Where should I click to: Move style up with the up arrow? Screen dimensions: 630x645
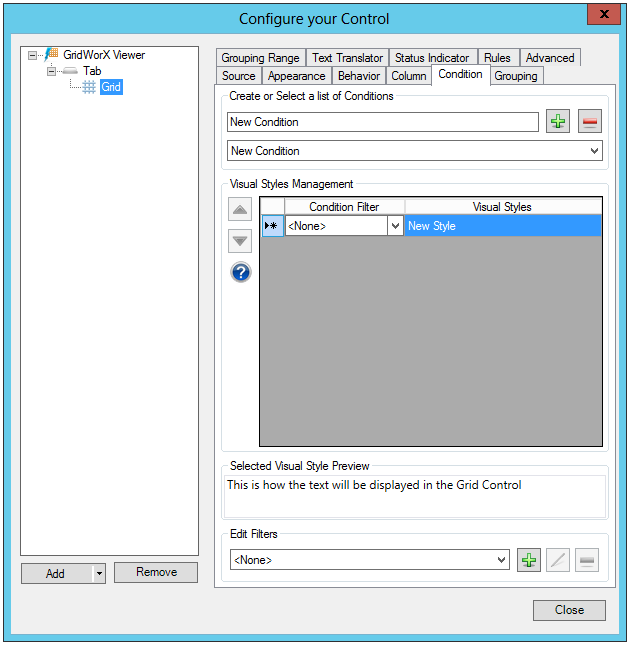(x=240, y=210)
